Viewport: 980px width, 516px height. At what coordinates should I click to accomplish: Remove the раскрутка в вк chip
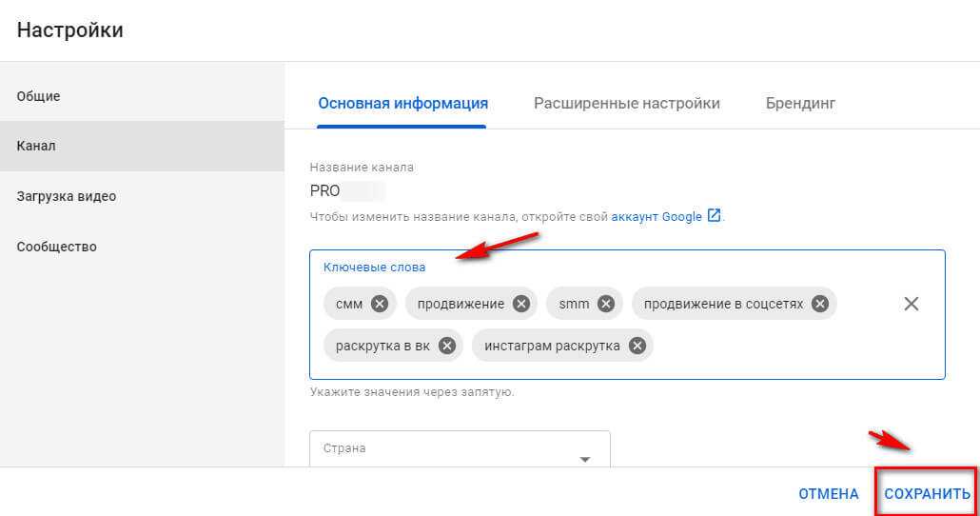pyautogui.click(x=447, y=346)
